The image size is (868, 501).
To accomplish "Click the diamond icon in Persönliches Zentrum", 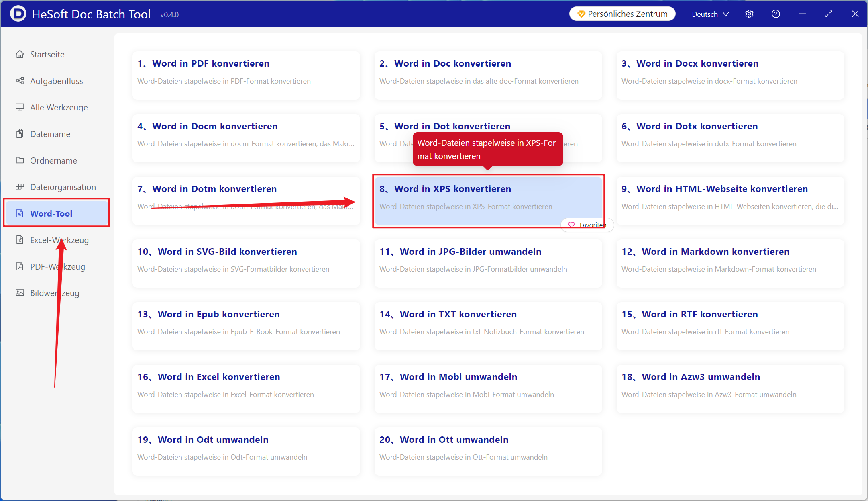I will click(x=581, y=14).
